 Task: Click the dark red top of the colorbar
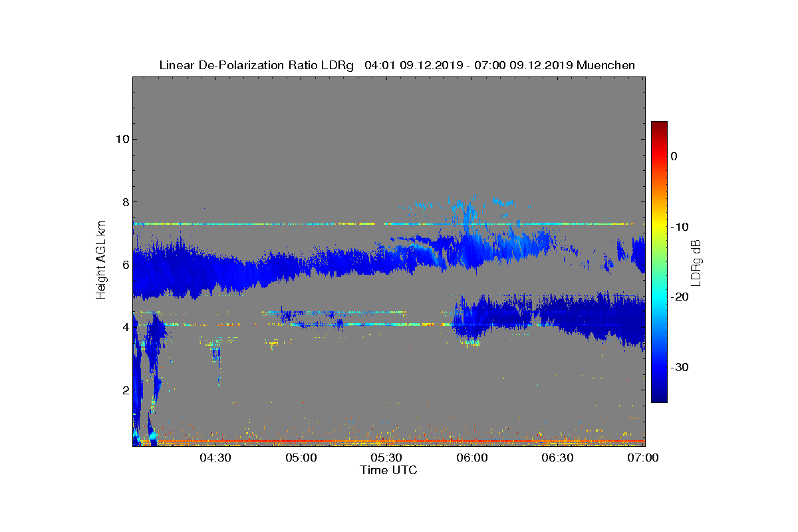click(x=659, y=126)
